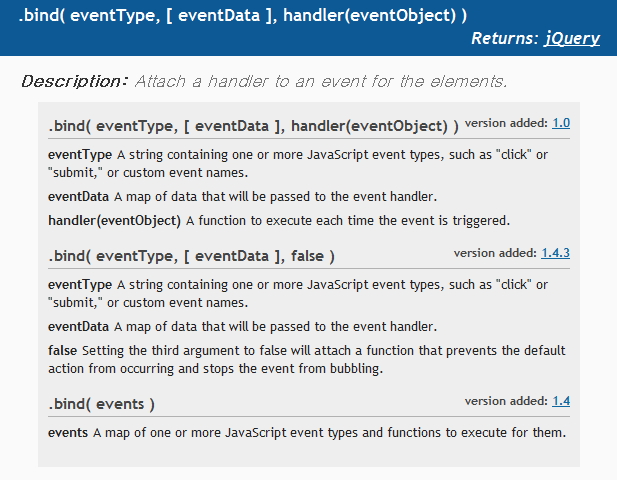The image size is (617, 480).
Task: Open version 1.4 link
Action: click(561, 401)
